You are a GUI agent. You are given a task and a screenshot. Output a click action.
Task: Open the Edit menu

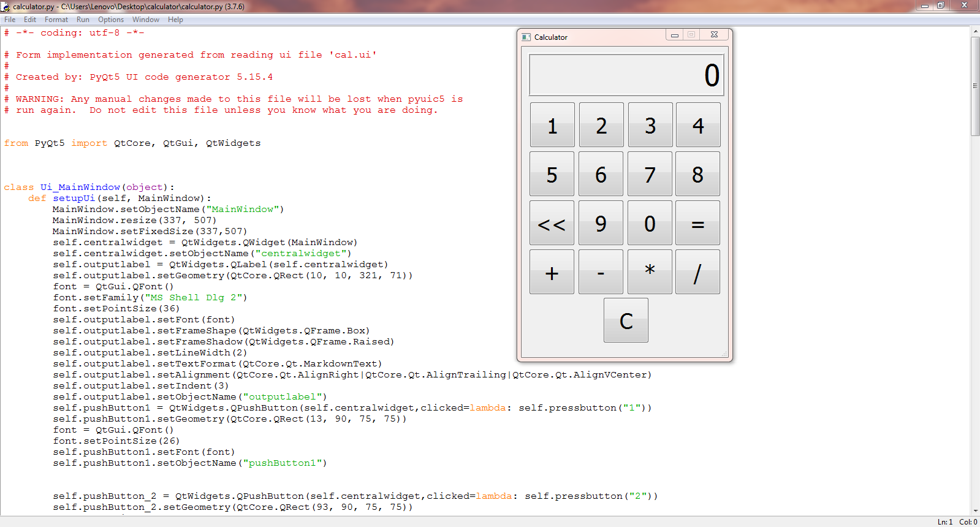click(30, 20)
